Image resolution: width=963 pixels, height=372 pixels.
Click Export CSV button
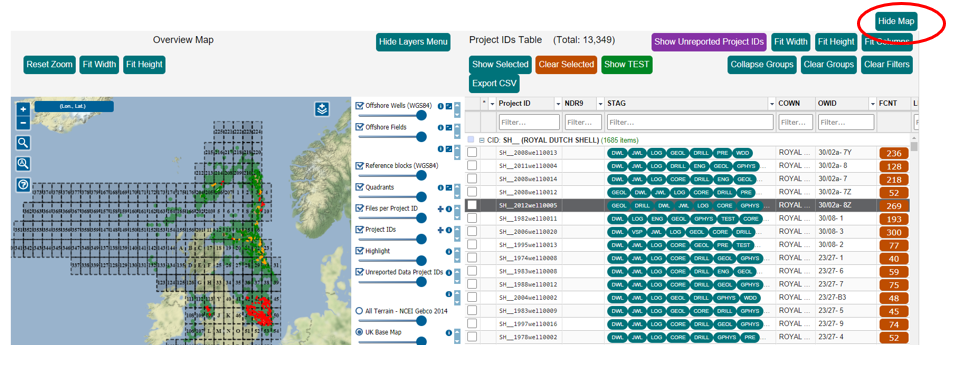tap(494, 83)
